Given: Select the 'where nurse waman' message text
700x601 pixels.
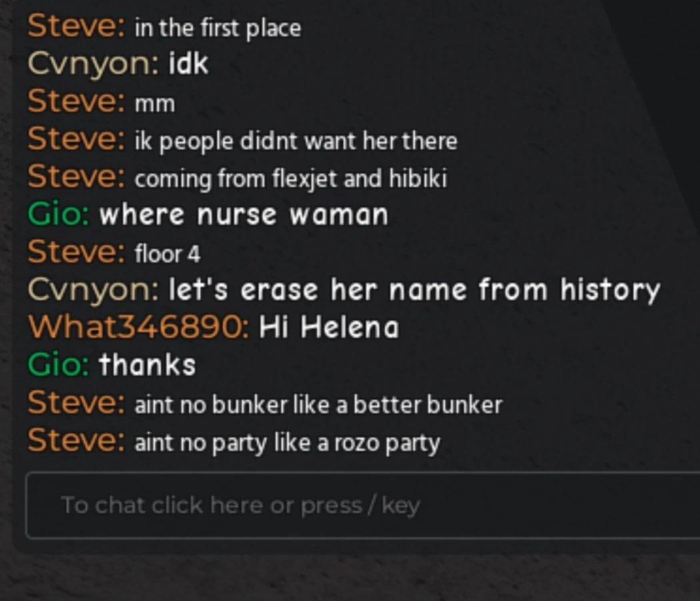Looking at the screenshot, I should coord(244,215).
